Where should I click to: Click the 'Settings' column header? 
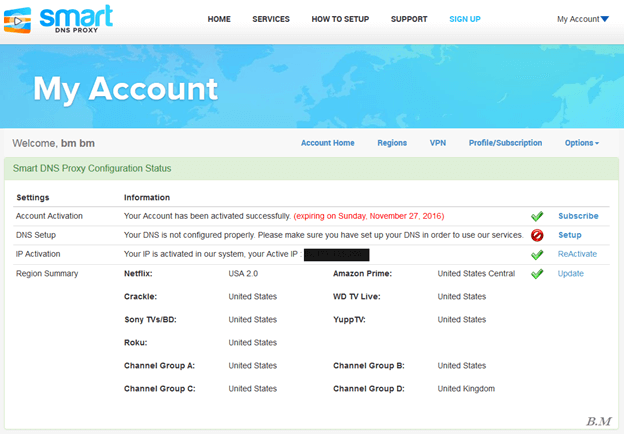click(33, 198)
